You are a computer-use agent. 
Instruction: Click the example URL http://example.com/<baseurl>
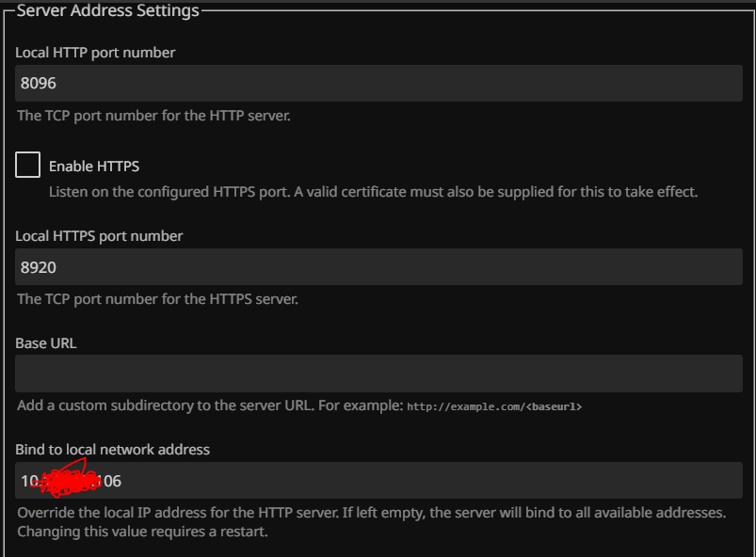click(x=494, y=406)
